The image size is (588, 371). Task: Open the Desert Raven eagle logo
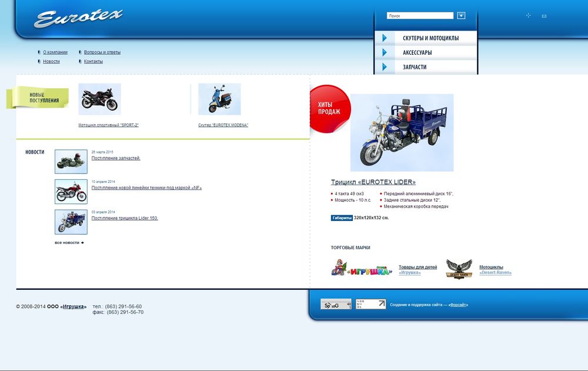[x=459, y=269]
